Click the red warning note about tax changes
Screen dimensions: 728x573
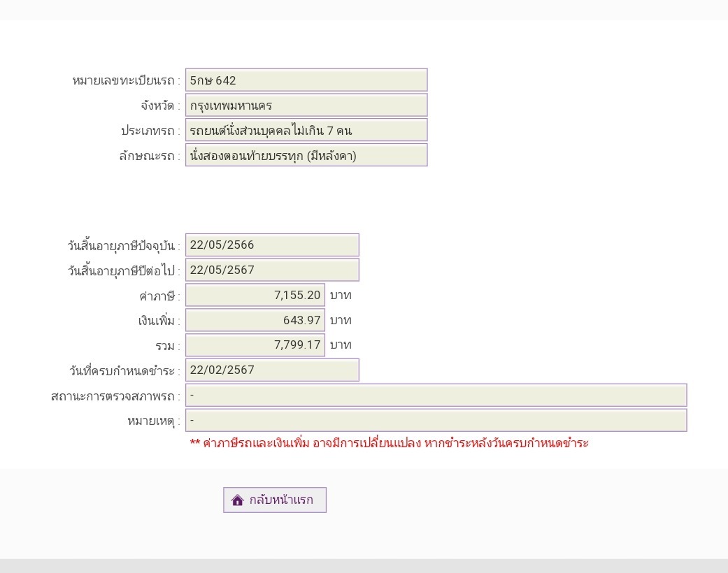389,443
